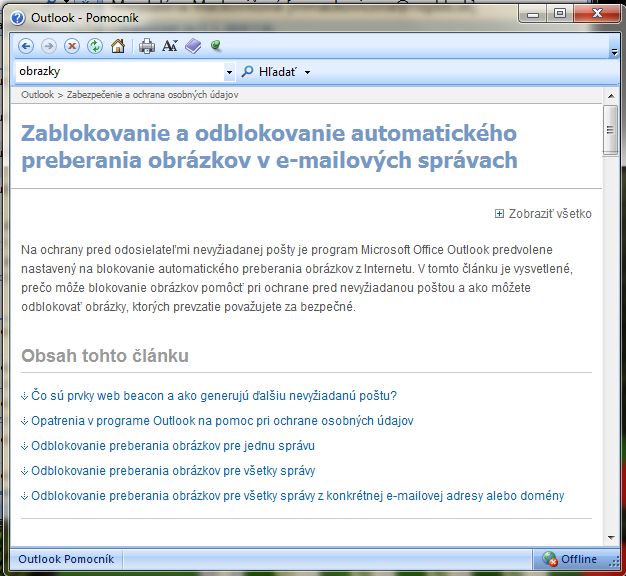
Task: Go to Help home page icon
Action: (118, 46)
